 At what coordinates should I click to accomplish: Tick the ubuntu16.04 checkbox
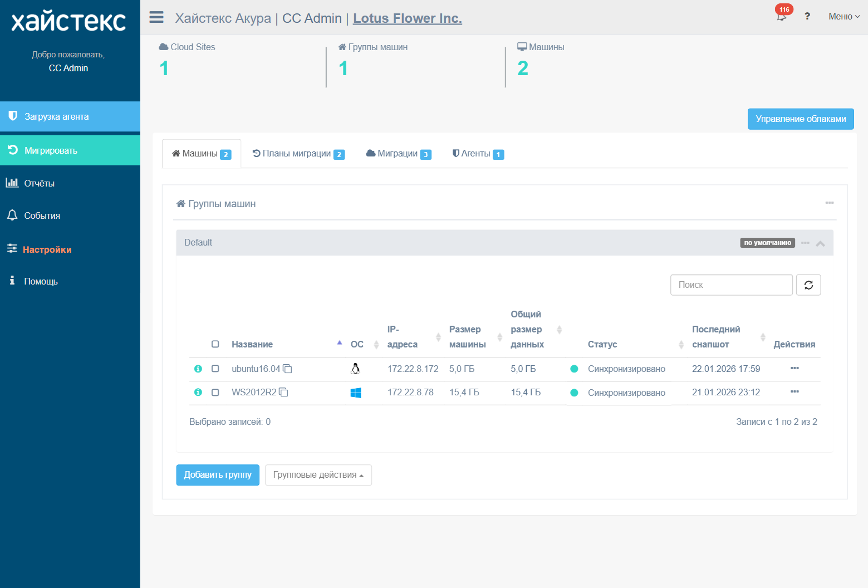coord(215,369)
